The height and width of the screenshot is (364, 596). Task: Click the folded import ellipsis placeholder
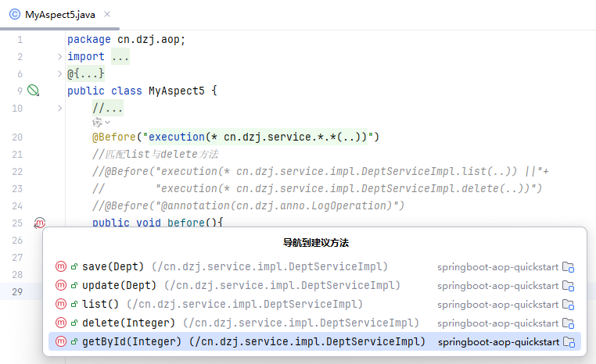(120, 56)
